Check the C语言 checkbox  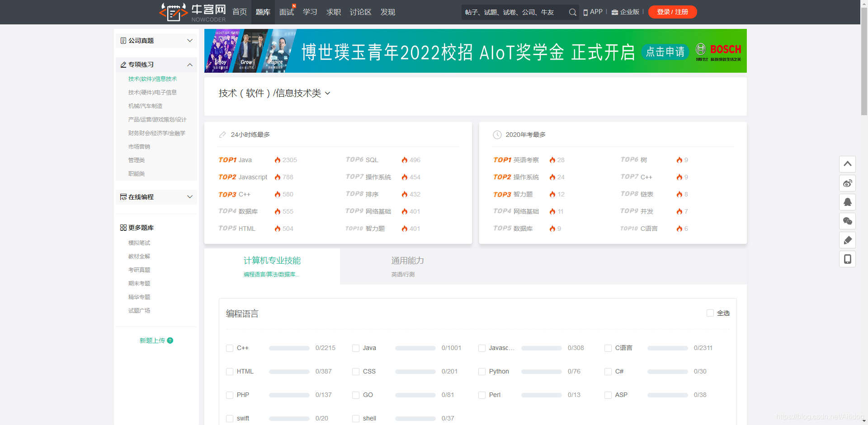tap(608, 348)
